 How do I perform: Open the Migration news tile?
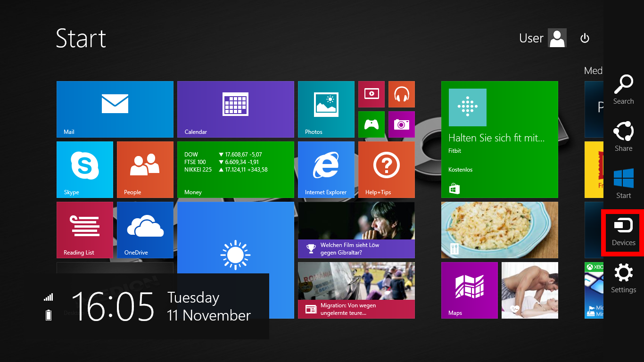(356, 290)
